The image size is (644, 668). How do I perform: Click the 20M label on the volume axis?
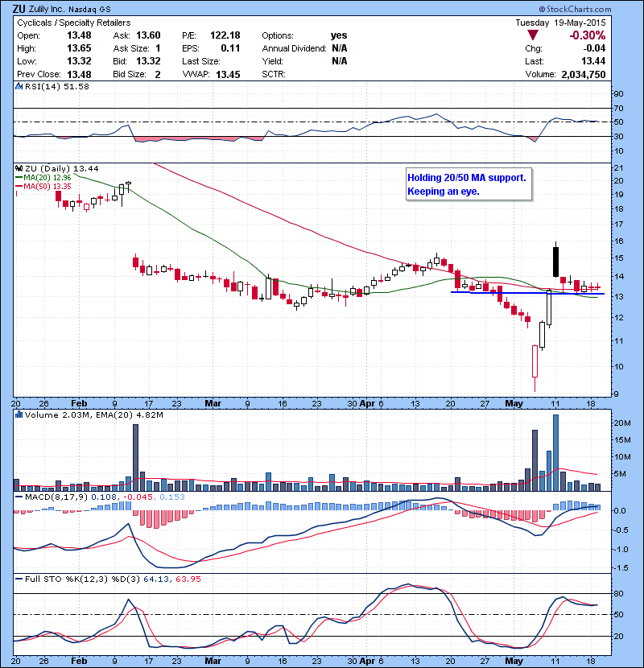coord(621,423)
